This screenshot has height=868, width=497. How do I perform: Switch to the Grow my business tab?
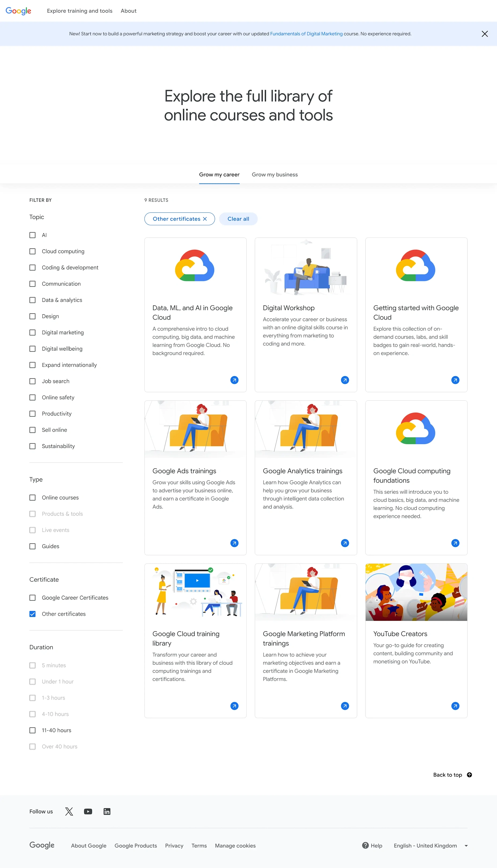point(275,174)
